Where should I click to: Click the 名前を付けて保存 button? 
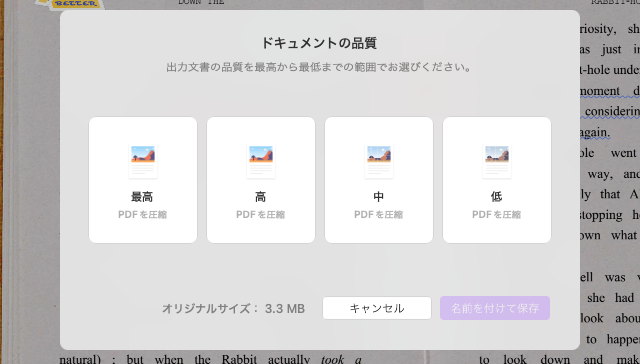[x=495, y=308]
